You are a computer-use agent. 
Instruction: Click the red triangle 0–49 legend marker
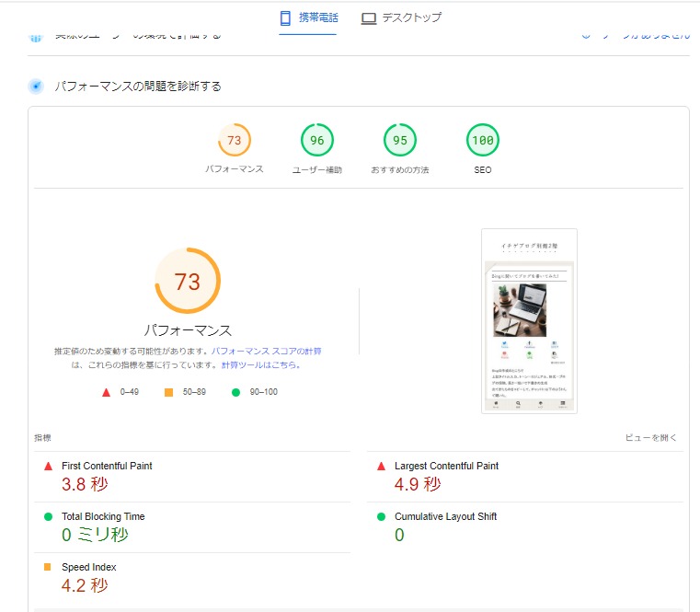pyautogui.click(x=106, y=392)
